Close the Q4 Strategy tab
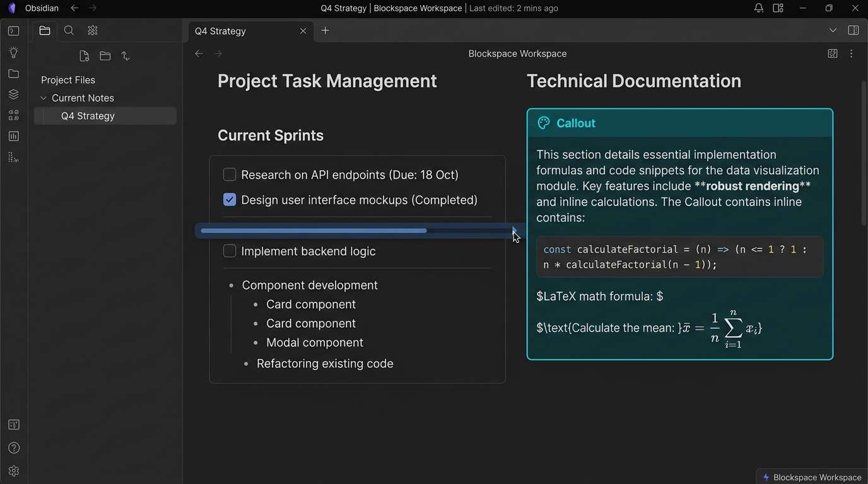The width and height of the screenshot is (868, 484). tap(303, 31)
